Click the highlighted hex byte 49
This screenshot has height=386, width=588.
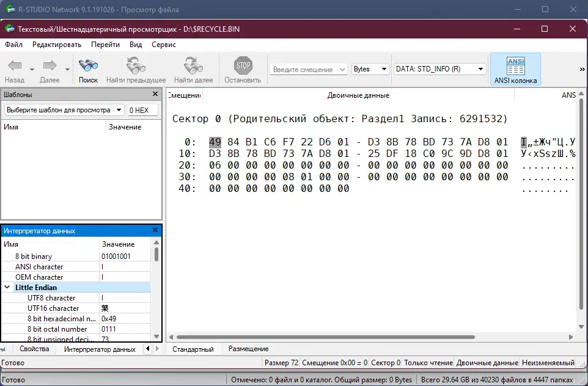tap(215, 142)
